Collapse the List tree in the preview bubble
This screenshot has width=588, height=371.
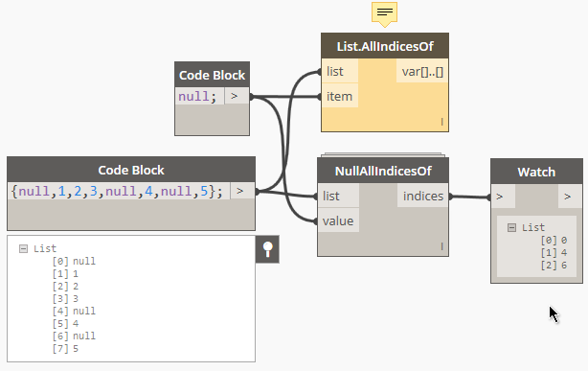pyautogui.click(x=23, y=248)
